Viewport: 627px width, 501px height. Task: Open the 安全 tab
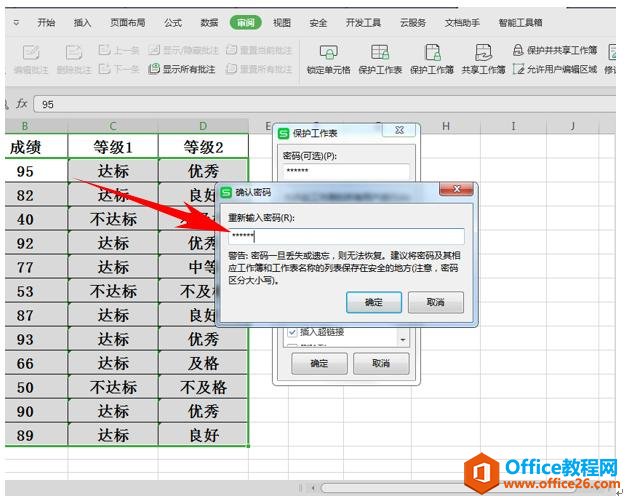click(318, 23)
